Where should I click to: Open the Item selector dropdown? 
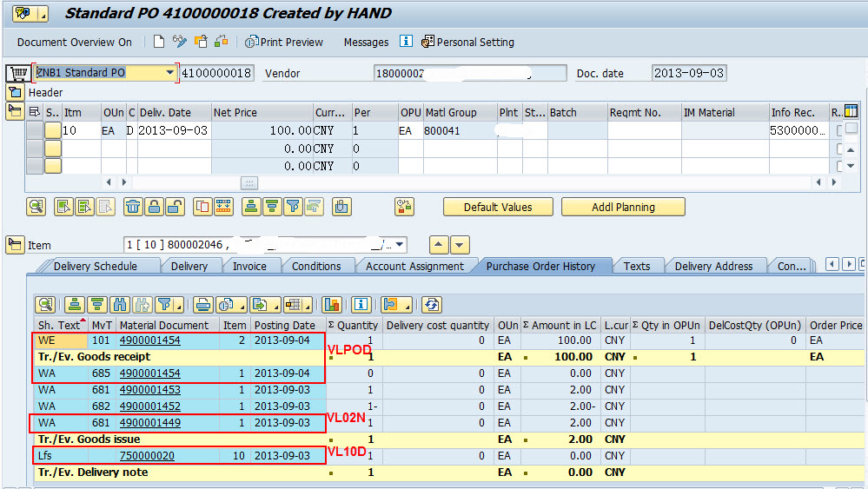click(x=399, y=245)
